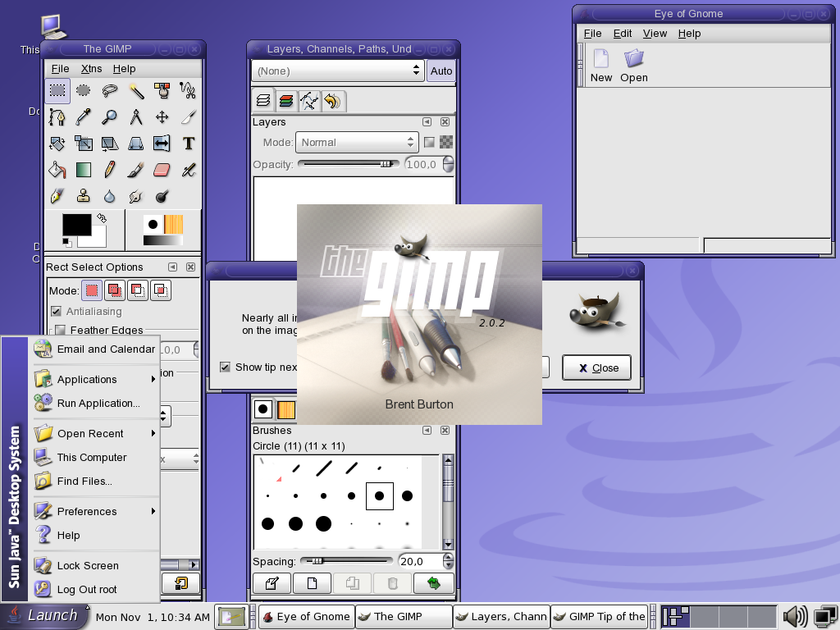Open the (None) image selector dropdown

[338, 71]
